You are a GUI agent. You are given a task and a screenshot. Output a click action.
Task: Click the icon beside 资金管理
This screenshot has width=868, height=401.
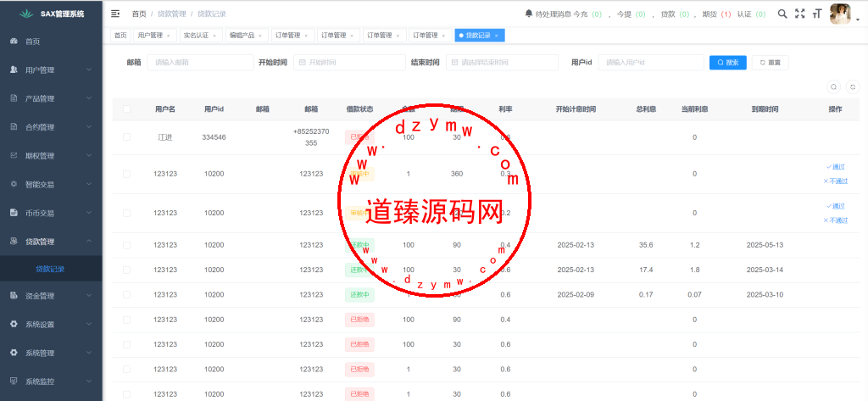coord(14,296)
